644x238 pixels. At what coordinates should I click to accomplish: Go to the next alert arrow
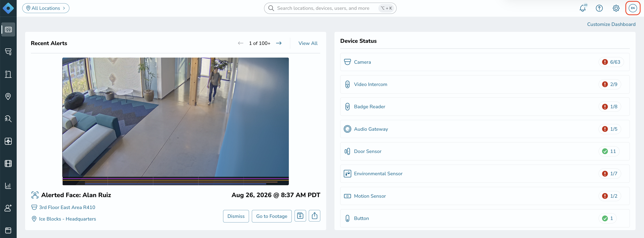[279, 43]
